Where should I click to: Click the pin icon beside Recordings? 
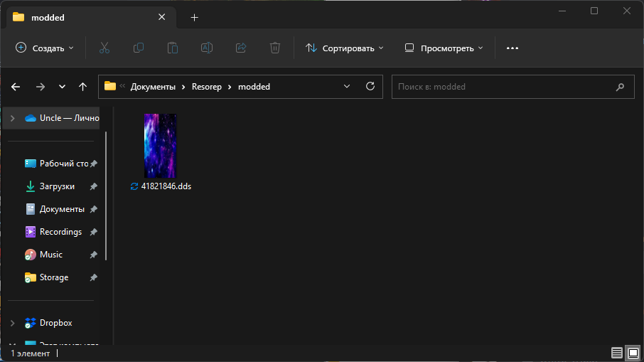click(x=93, y=232)
